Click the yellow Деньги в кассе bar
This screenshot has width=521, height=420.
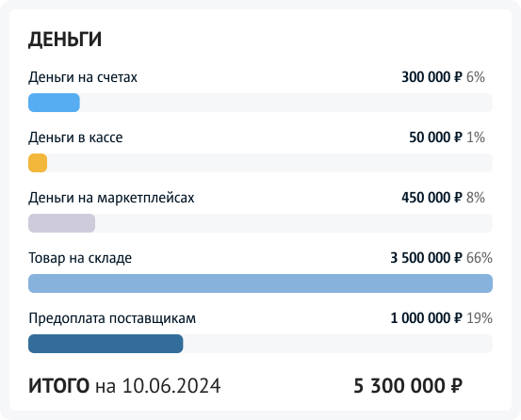(x=38, y=163)
